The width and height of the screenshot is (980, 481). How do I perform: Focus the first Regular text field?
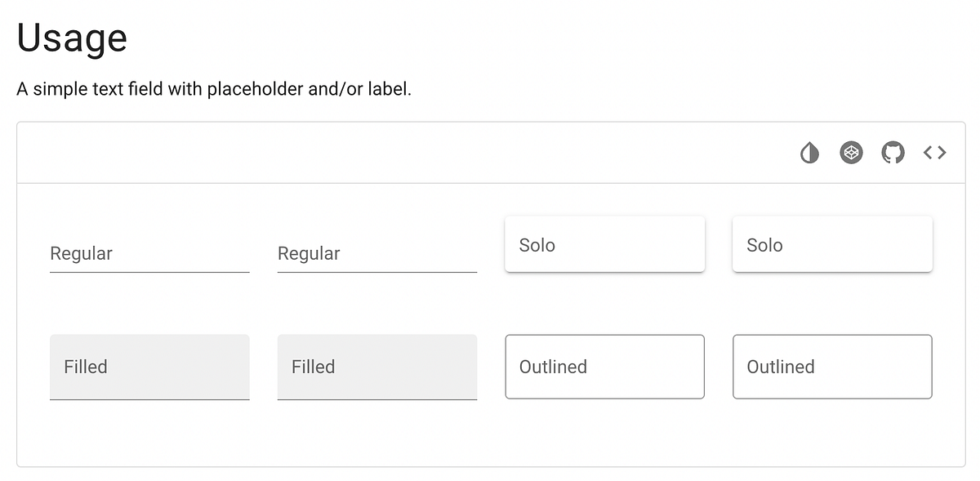point(149,254)
